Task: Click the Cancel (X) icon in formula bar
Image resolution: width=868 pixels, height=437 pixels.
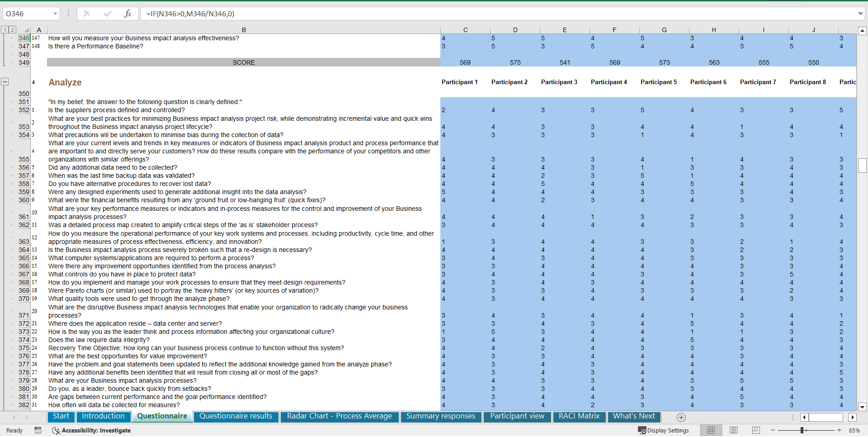Action: tap(87, 14)
